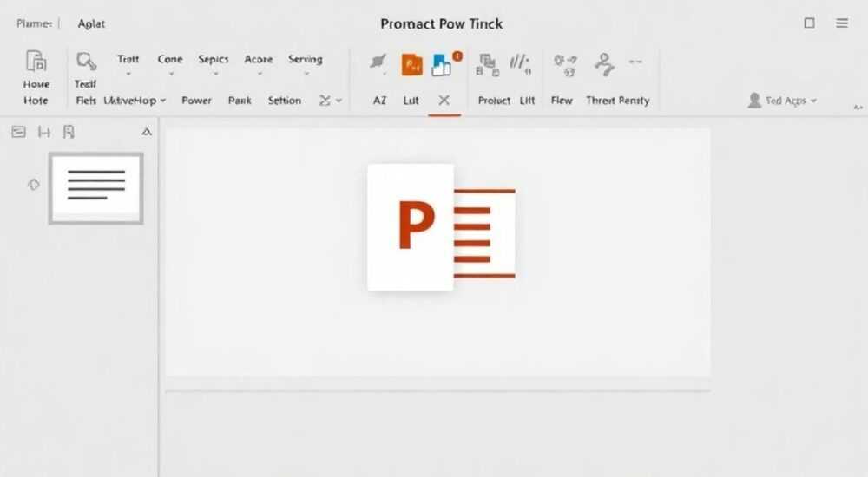Open the Ted Acps account dropdown

pos(783,100)
